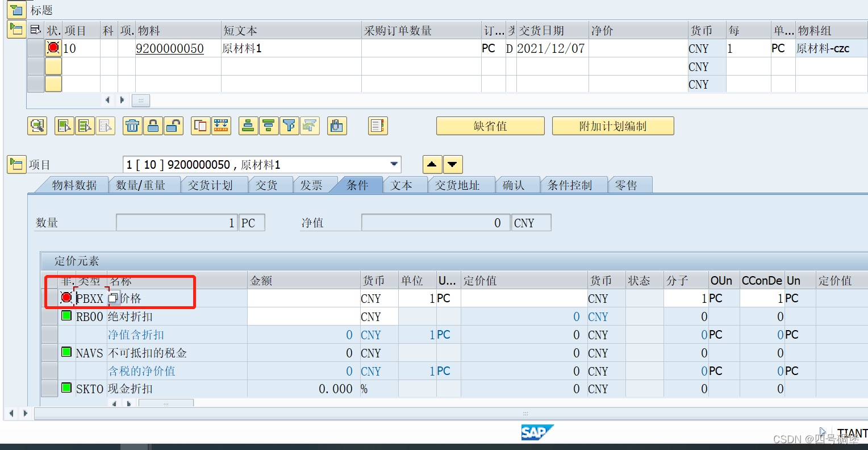This screenshot has height=450, width=868.
Task: Open attachments with the paperclip icon
Action: click(x=336, y=126)
